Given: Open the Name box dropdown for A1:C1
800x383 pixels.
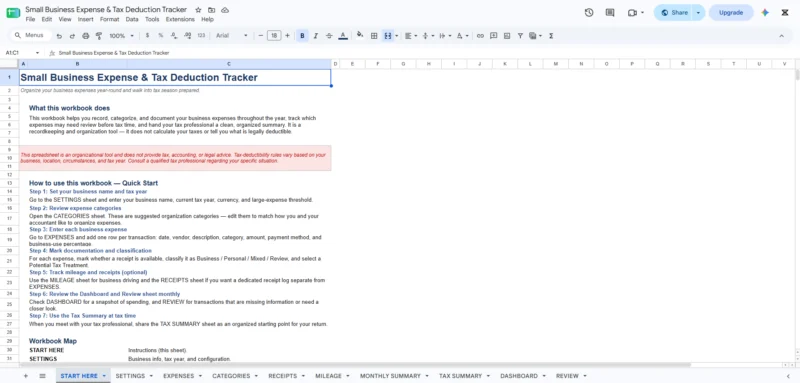Looking at the screenshot, I should click(37, 53).
